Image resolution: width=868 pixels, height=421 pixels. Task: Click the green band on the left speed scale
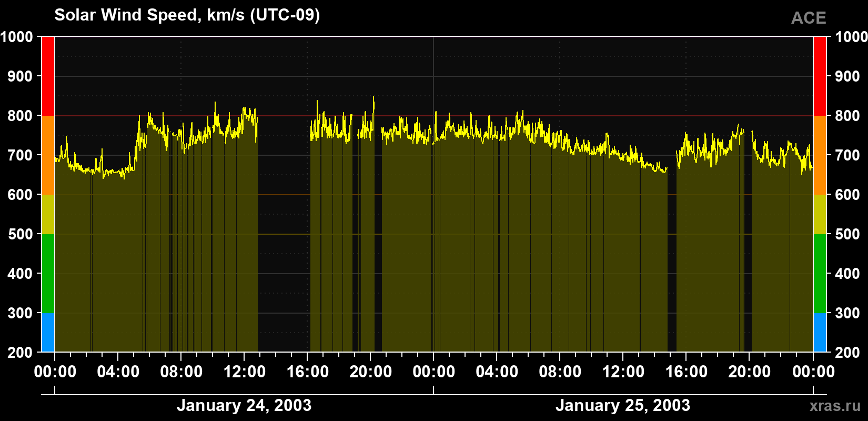tap(48, 274)
